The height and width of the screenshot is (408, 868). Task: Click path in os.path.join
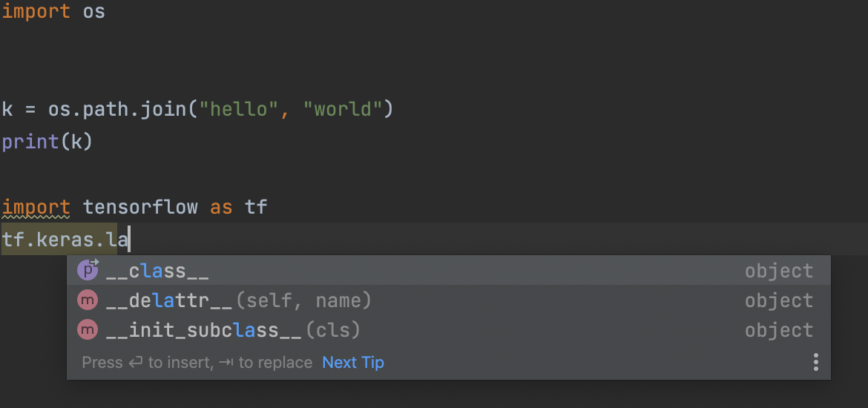coord(105,109)
